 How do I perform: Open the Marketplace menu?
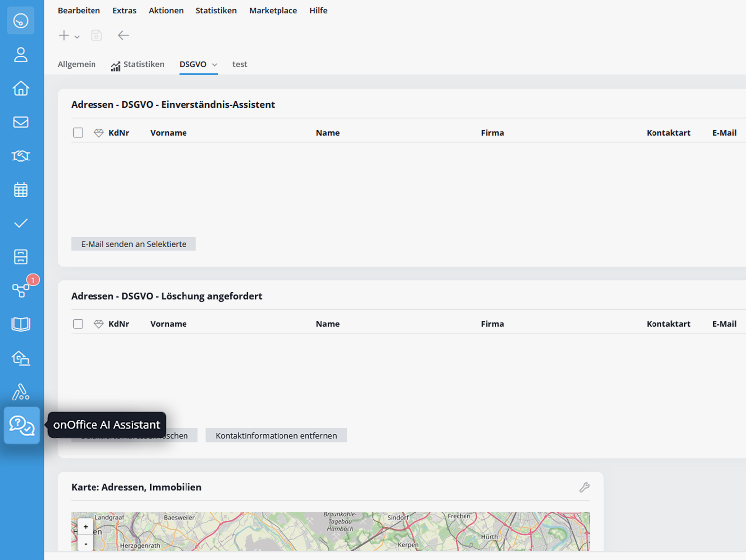(273, 10)
